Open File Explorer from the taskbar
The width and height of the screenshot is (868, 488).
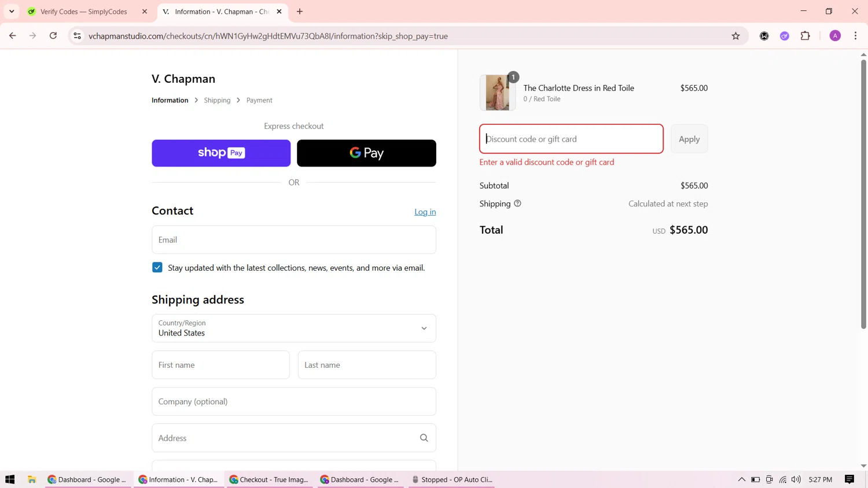click(32, 479)
